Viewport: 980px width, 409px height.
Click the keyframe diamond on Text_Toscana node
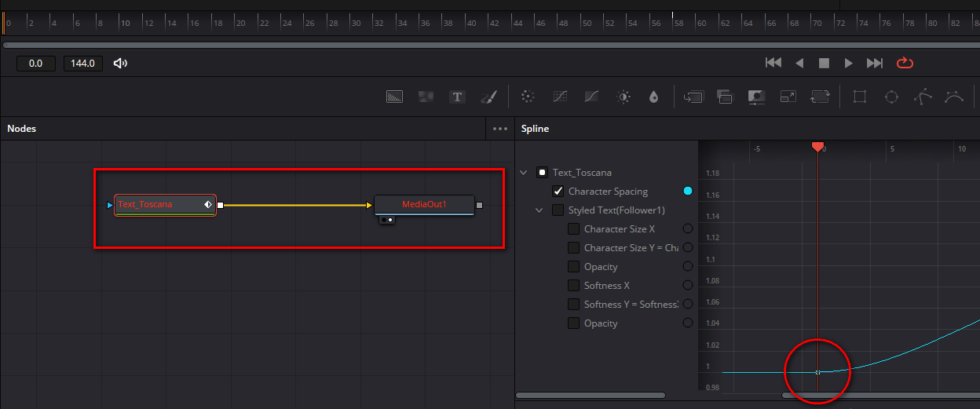pos(208,204)
